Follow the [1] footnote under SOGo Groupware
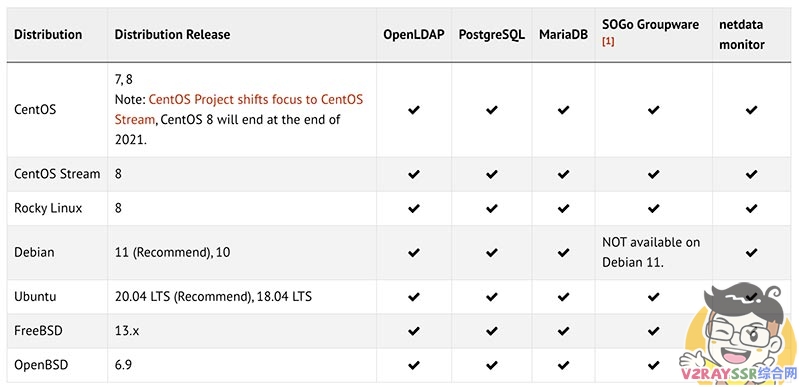800x388 pixels. tap(608, 42)
